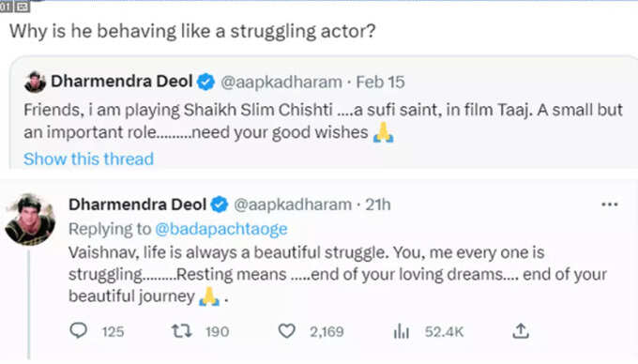Viewport: 638px width, 364px height.
Task: Click verified badge in the quoted tweet
Action: [x=205, y=82]
